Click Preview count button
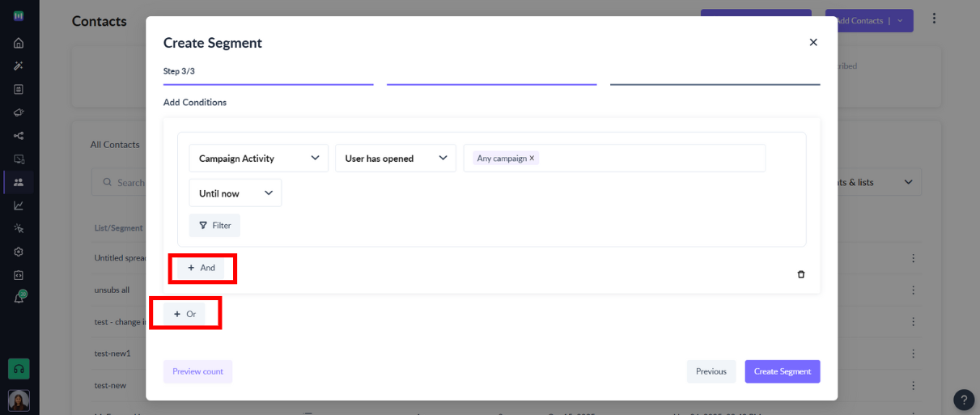The height and width of the screenshot is (415, 980). (198, 371)
